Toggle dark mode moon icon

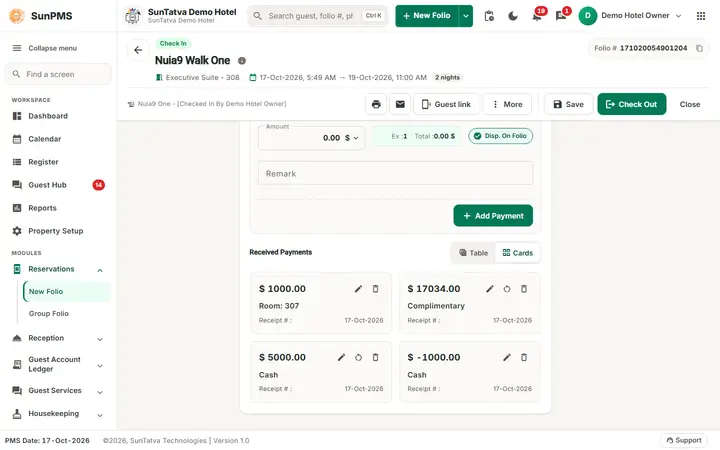(513, 16)
